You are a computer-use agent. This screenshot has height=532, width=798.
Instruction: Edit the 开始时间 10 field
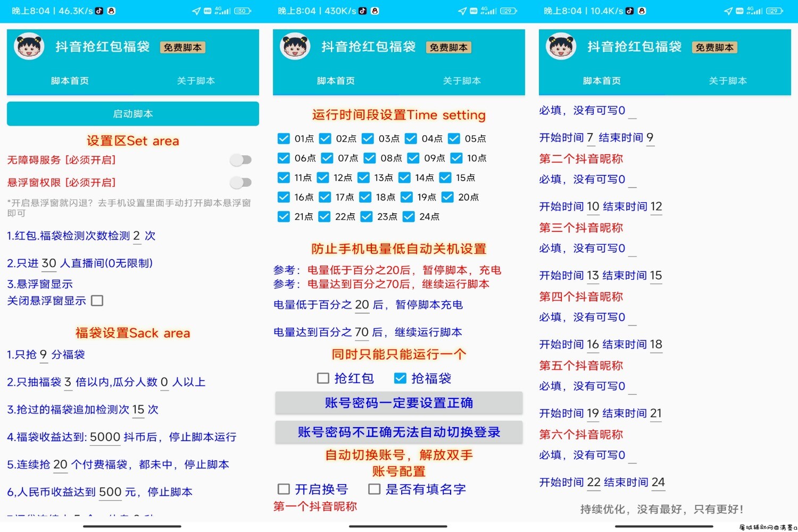pyautogui.click(x=593, y=206)
